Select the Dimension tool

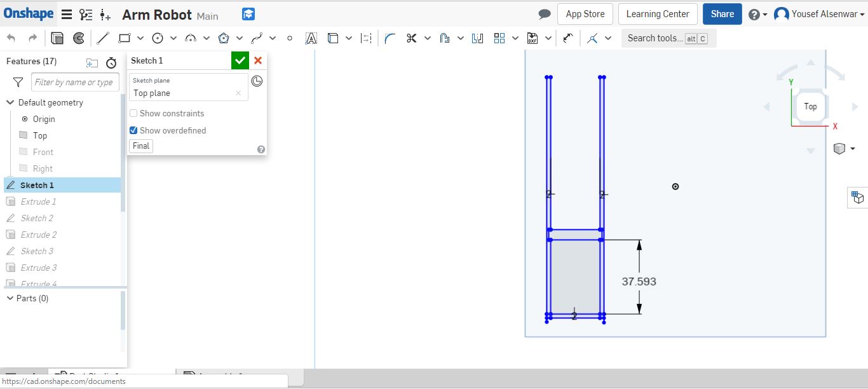coord(568,38)
